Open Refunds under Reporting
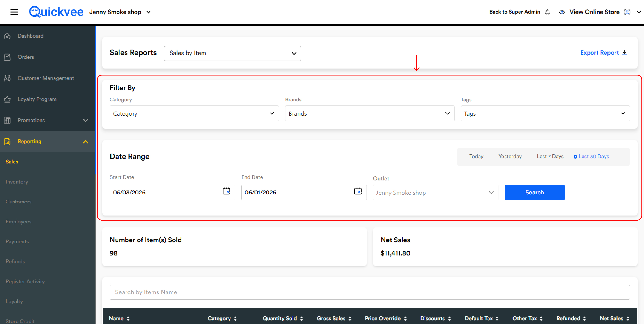The height and width of the screenshot is (324, 644). 15,262
